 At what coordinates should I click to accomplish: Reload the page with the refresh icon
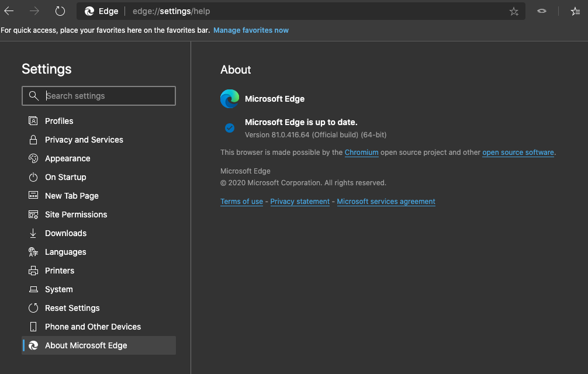pyautogui.click(x=60, y=11)
